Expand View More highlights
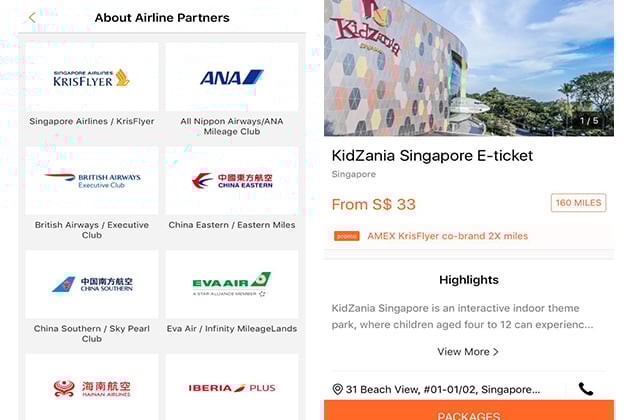The width and height of the screenshot is (630, 420). pos(467,352)
